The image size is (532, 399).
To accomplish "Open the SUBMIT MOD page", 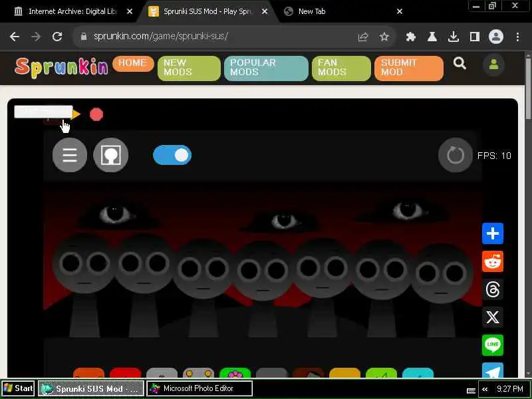I will [x=409, y=68].
